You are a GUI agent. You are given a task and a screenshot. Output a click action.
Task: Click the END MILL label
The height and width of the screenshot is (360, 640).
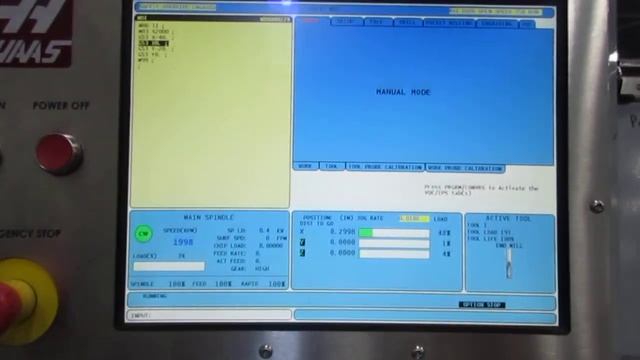509,246
